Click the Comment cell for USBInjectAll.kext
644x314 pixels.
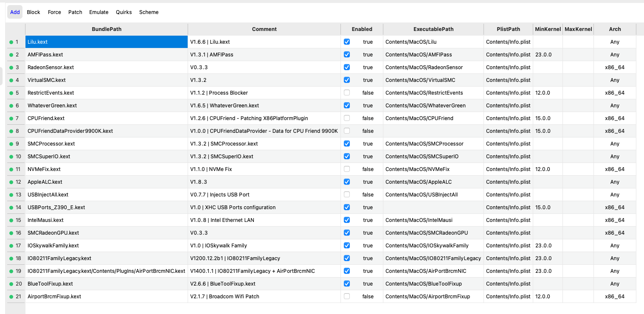264,195
